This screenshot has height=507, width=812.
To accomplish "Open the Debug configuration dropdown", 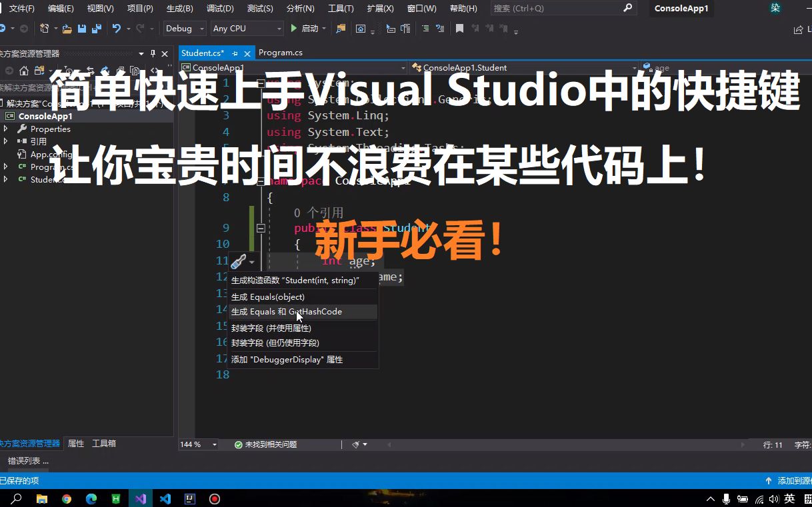I will (x=184, y=28).
